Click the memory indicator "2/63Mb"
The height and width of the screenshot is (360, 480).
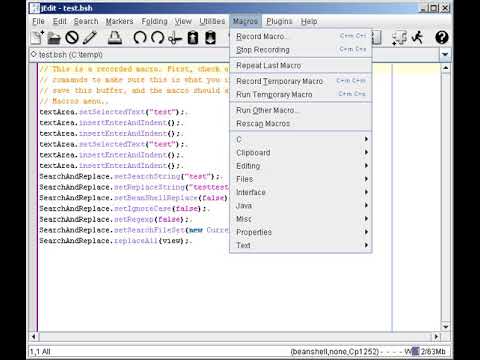coord(433,352)
